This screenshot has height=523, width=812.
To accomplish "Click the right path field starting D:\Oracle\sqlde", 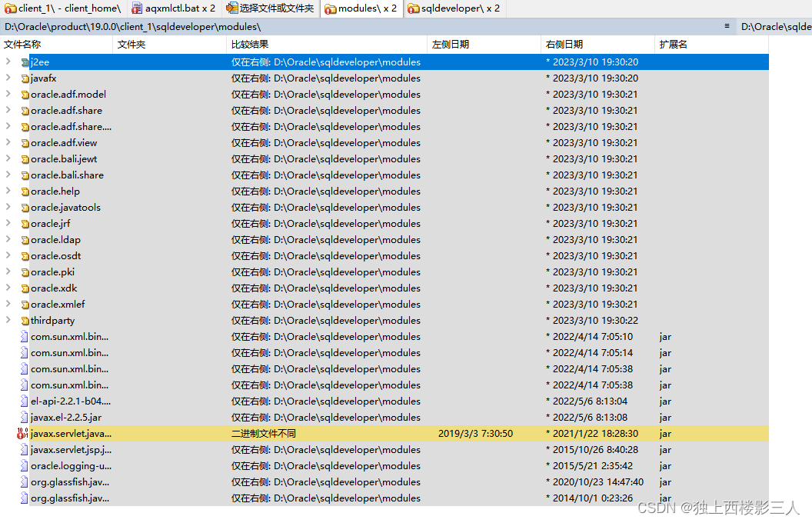I will pos(775,26).
